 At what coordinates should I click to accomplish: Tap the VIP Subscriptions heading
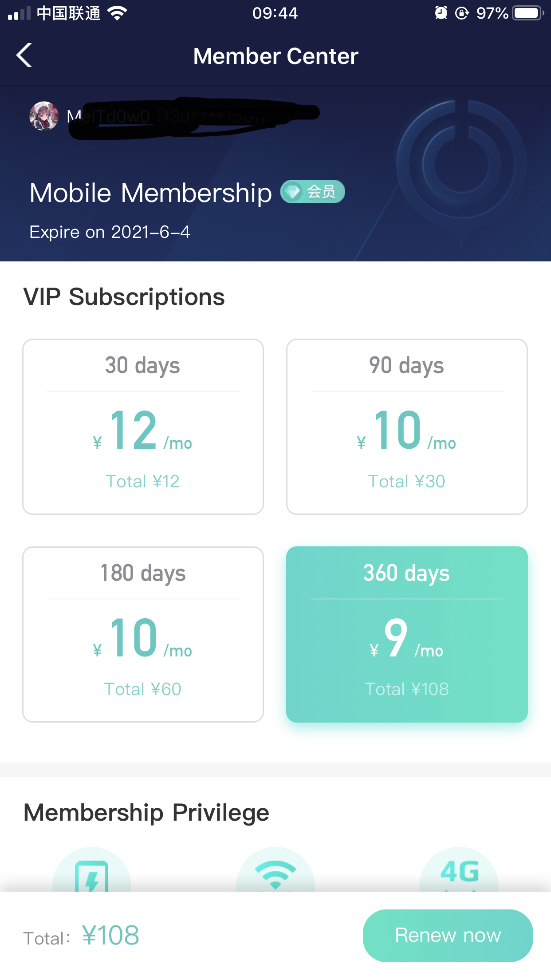[x=124, y=297]
